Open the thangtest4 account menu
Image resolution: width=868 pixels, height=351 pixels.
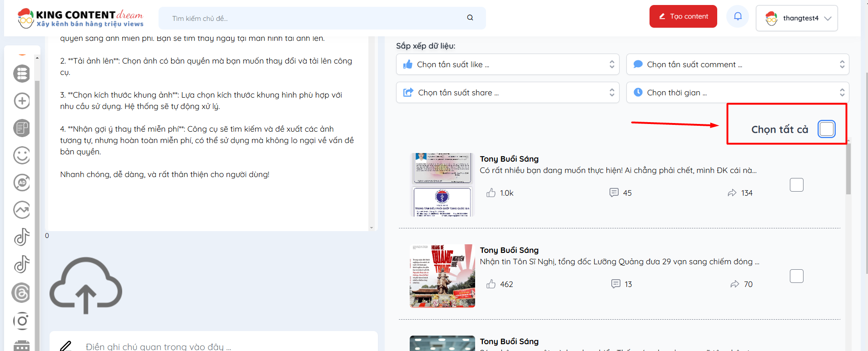[x=797, y=18]
